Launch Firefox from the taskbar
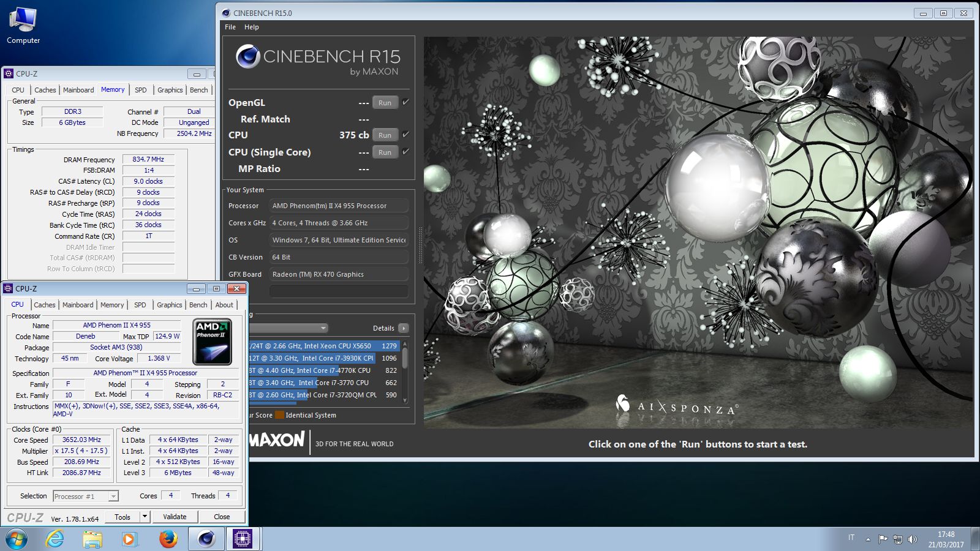 pyautogui.click(x=168, y=539)
